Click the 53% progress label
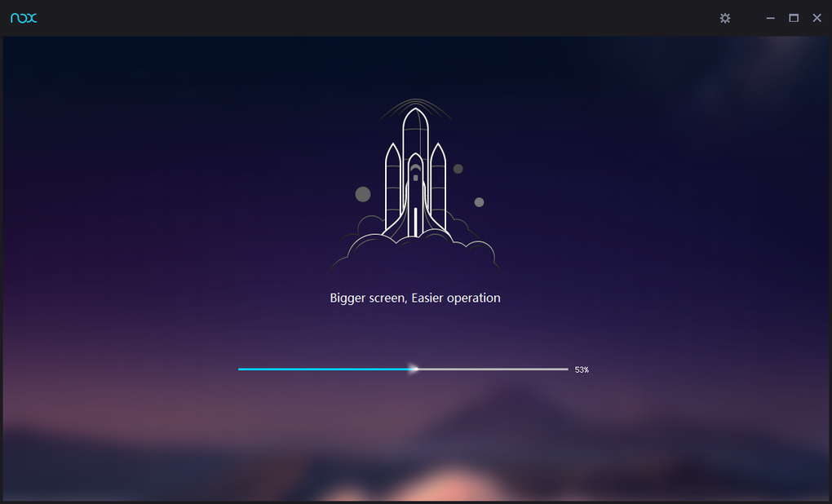The image size is (832, 504). 582,369
